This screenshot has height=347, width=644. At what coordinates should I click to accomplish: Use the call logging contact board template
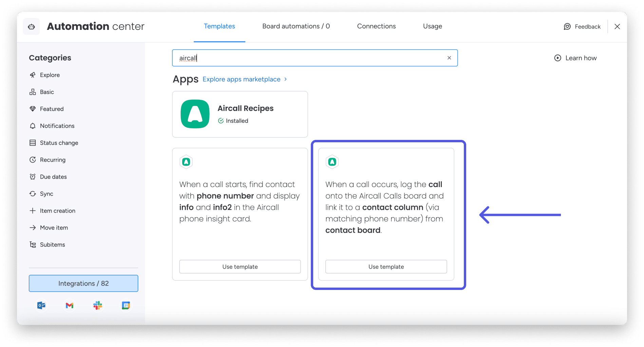(386, 267)
